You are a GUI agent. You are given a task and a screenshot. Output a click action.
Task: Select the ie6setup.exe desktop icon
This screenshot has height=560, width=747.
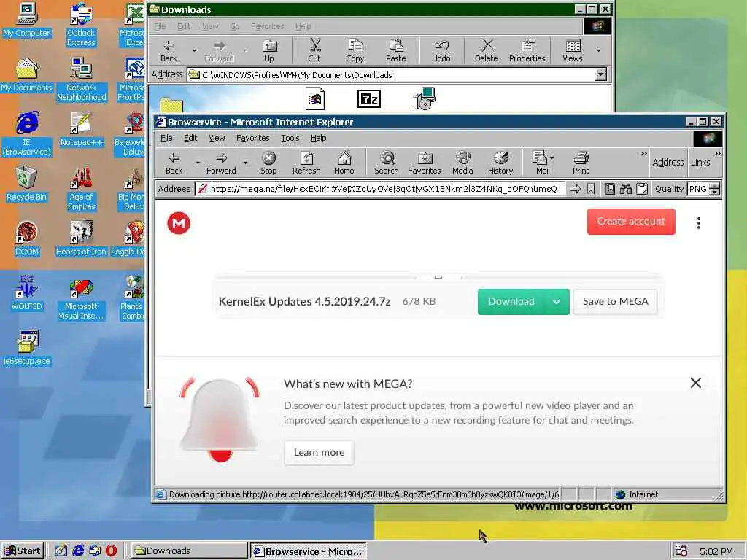pyautogui.click(x=27, y=347)
